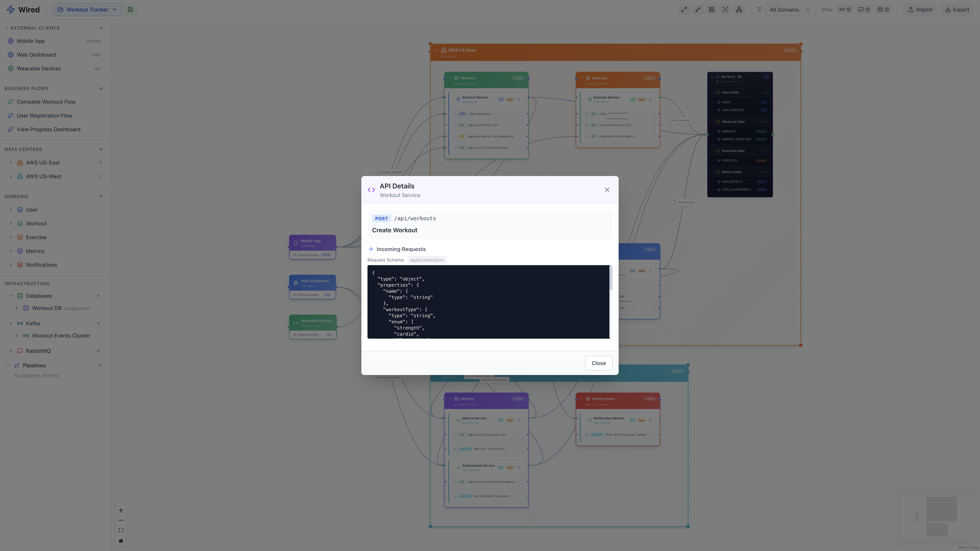Image resolution: width=980 pixels, height=551 pixels.
Task: Expand AWS US-East in Data Centers
Action: coord(11,163)
